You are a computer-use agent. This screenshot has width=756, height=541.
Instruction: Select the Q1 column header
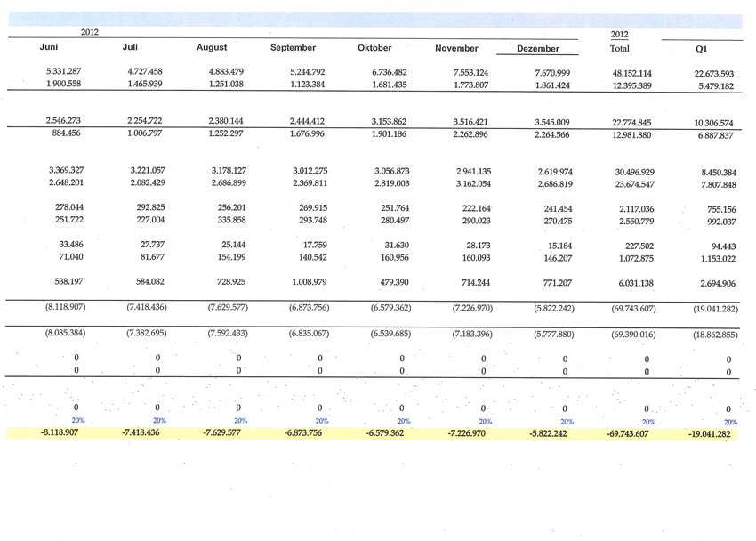[x=702, y=49]
